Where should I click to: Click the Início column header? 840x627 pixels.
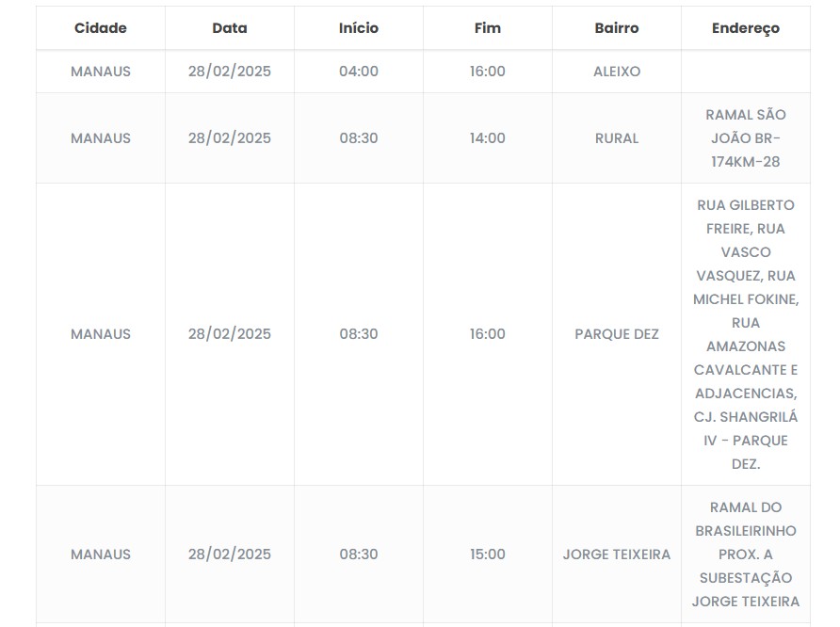[359, 28]
